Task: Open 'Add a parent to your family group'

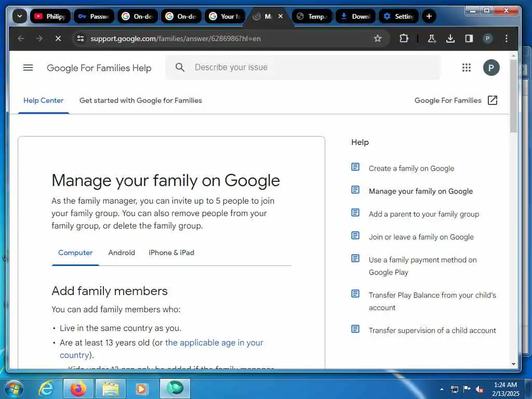Action: click(x=424, y=214)
